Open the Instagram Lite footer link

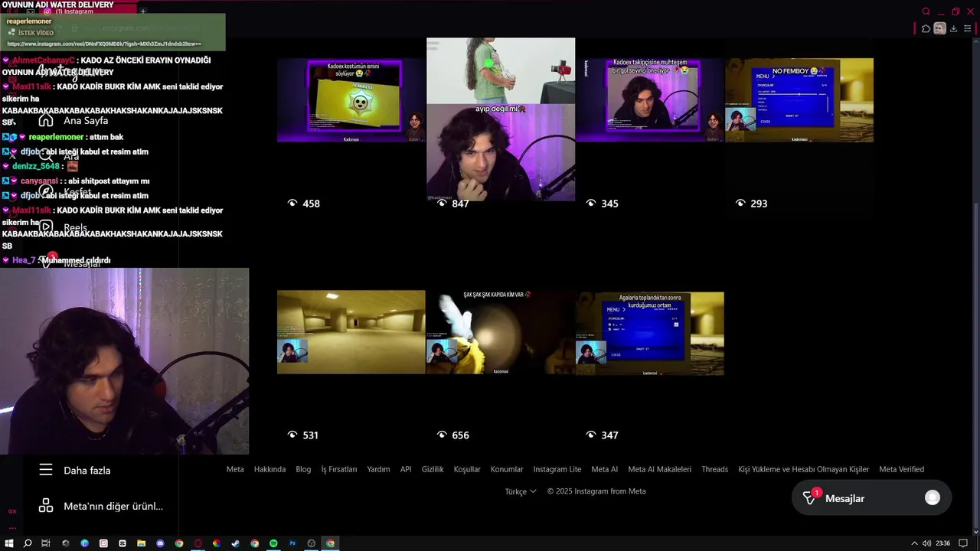(557, 469)
